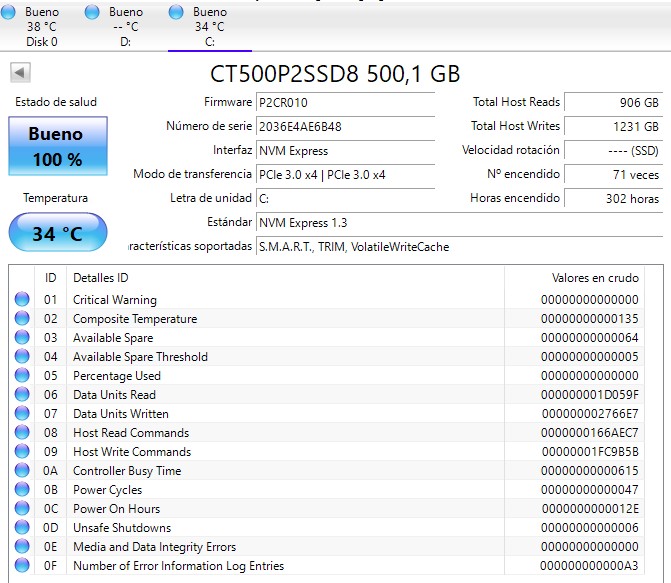Click status icon of Error Information Log Entries row
671x583 pixels.
point(22,565)
